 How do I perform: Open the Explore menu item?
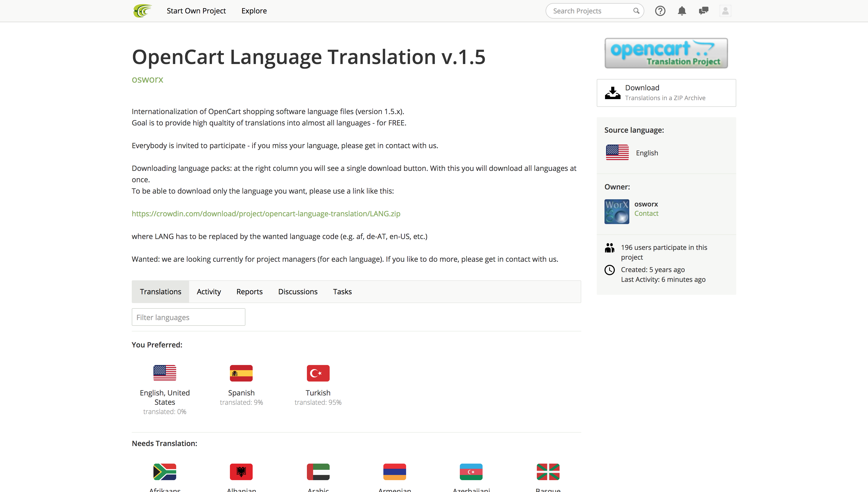click(254, 11)
